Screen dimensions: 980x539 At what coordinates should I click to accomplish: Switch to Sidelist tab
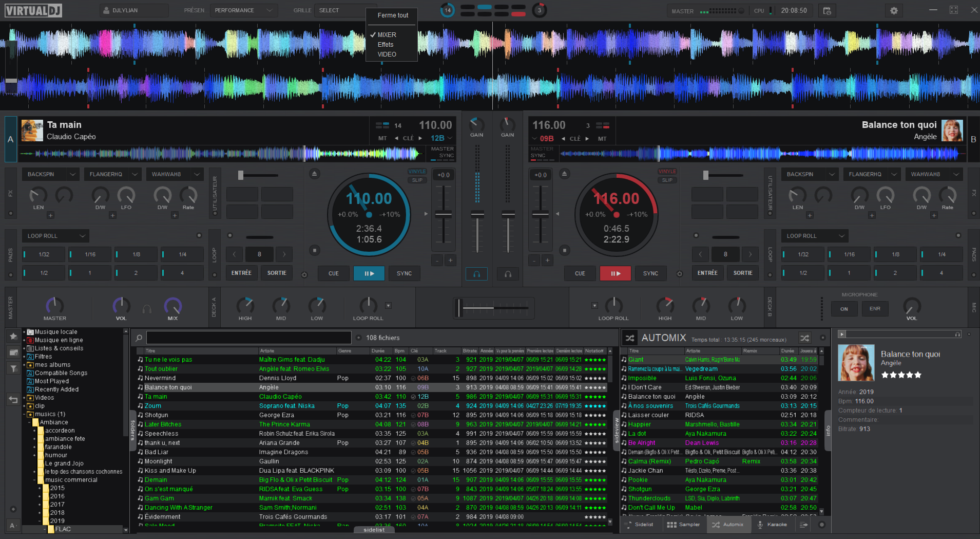639,525
